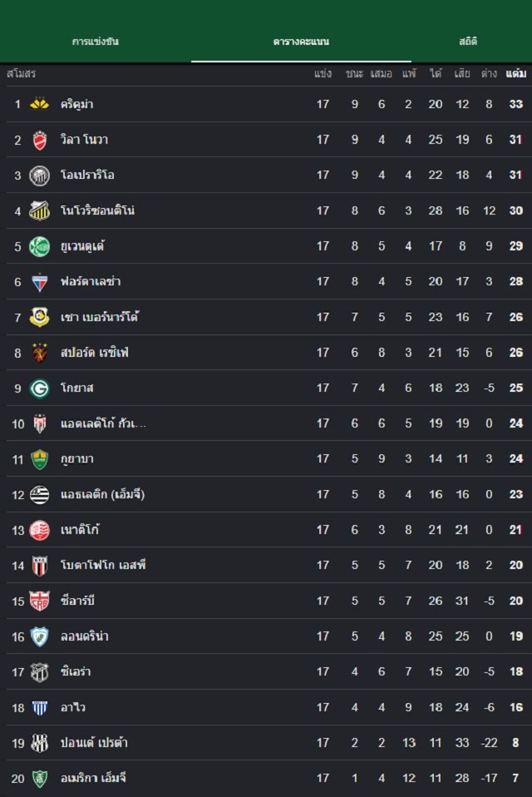
Task: Click the อเมริกา เอ็มจี green shield crest
Action: pyautogui.click(x=39, y=778)
